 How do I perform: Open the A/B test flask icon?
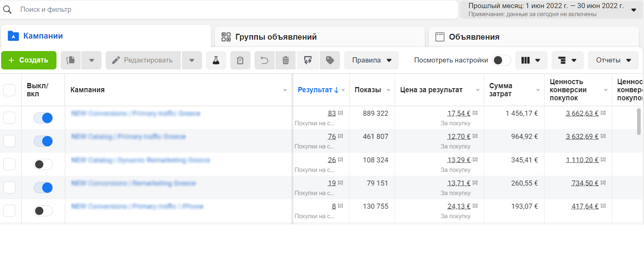coord(216,60)
